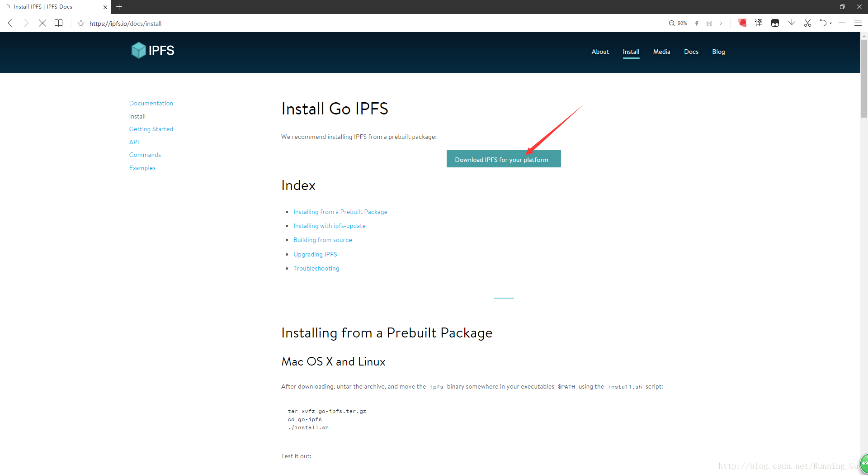Viewport: 868px width, 475px height.
Task: Click Documentation in the sidebar
Action: tap(151, 103)
